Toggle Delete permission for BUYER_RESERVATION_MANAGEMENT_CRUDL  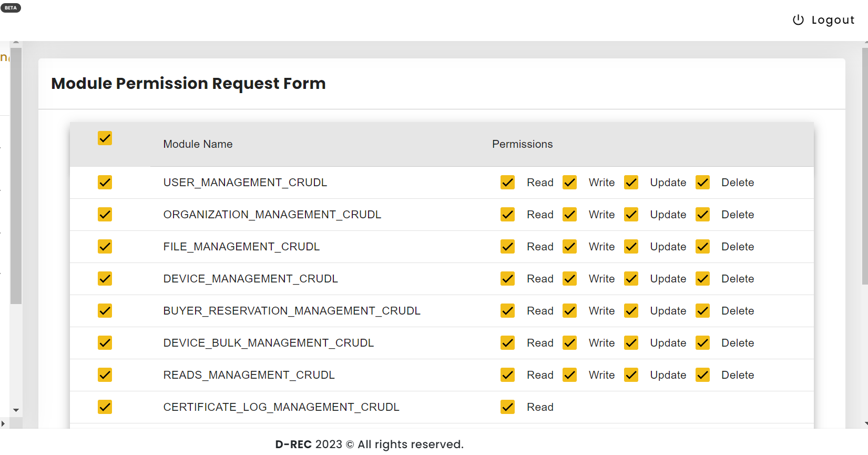tap(702, 311)
